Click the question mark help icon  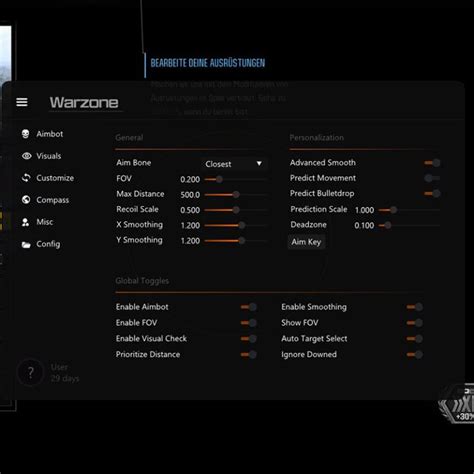(x=30, y=372)
